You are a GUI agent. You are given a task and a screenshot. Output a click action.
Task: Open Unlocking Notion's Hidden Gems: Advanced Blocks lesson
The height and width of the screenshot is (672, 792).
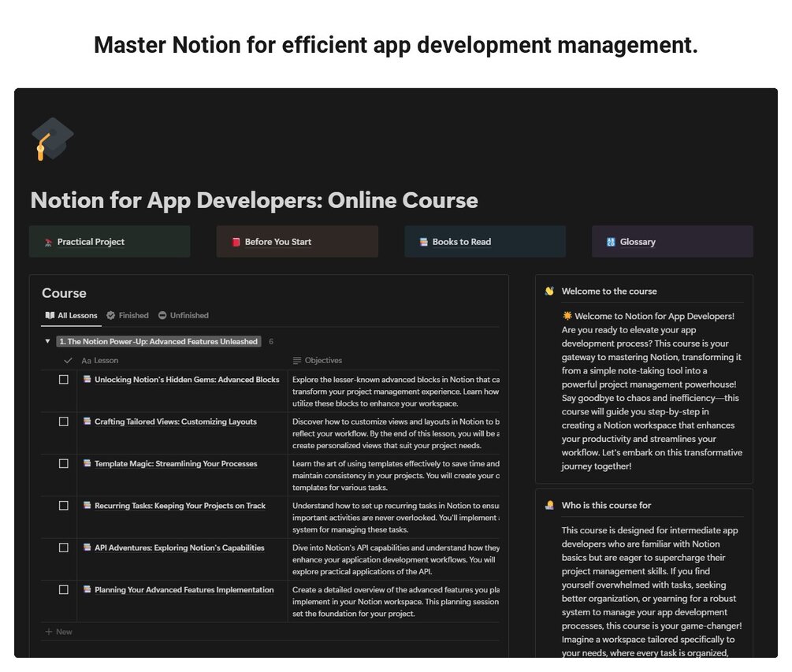click(187, 380)
